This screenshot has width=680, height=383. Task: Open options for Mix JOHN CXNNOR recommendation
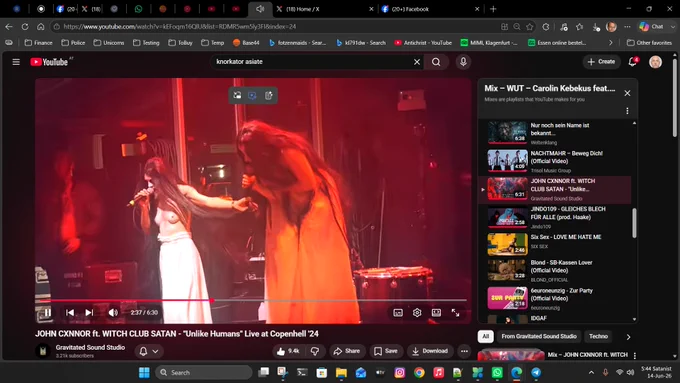tap(634, 355)
